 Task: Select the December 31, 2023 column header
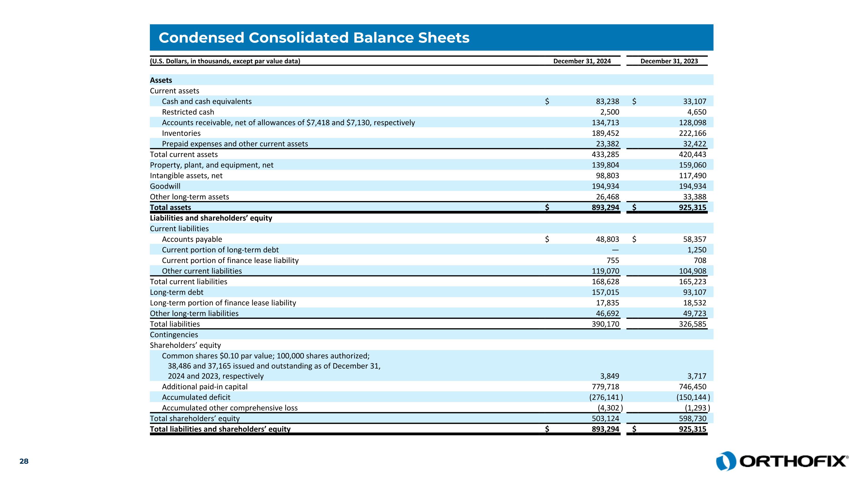tap(669, 61)
